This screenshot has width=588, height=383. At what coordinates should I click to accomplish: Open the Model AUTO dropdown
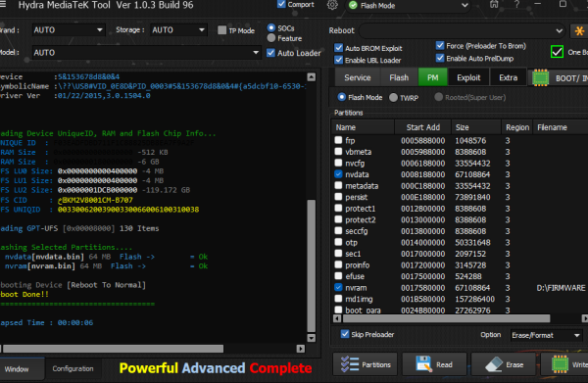(x=146, y=53)
